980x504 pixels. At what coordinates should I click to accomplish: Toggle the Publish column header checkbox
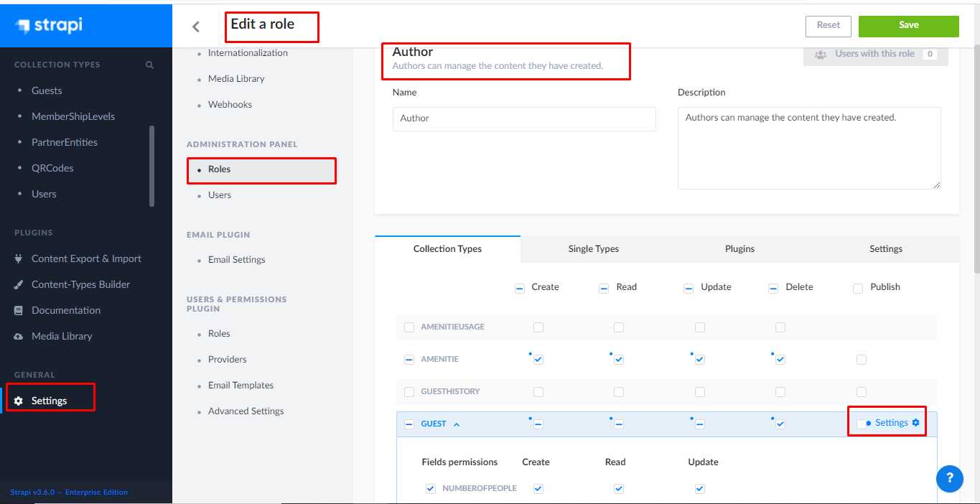(x=858, y=288)
